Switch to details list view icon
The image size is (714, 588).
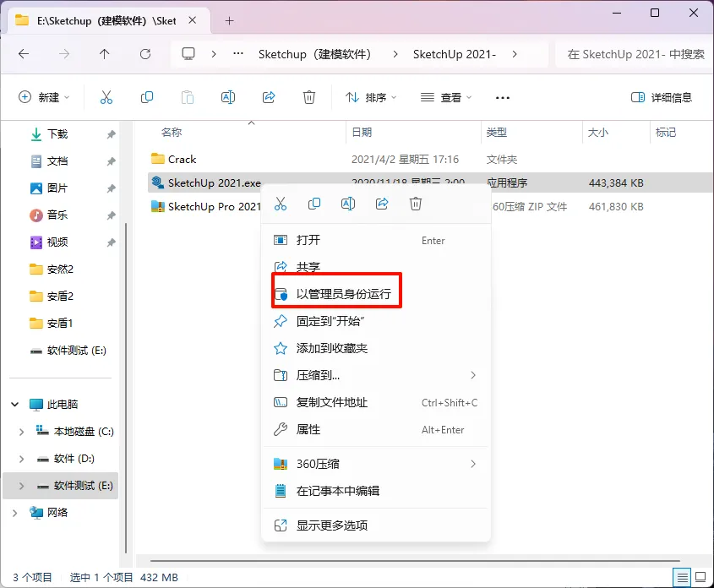682,578
